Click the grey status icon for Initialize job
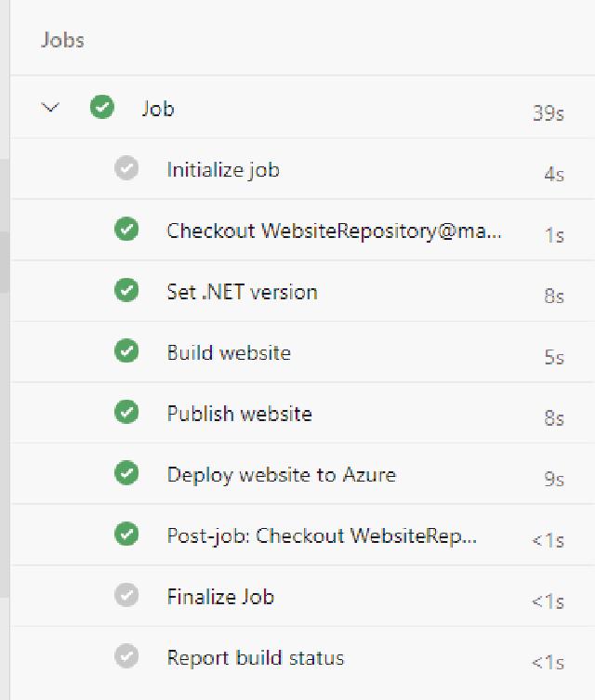 coord(126,168)
